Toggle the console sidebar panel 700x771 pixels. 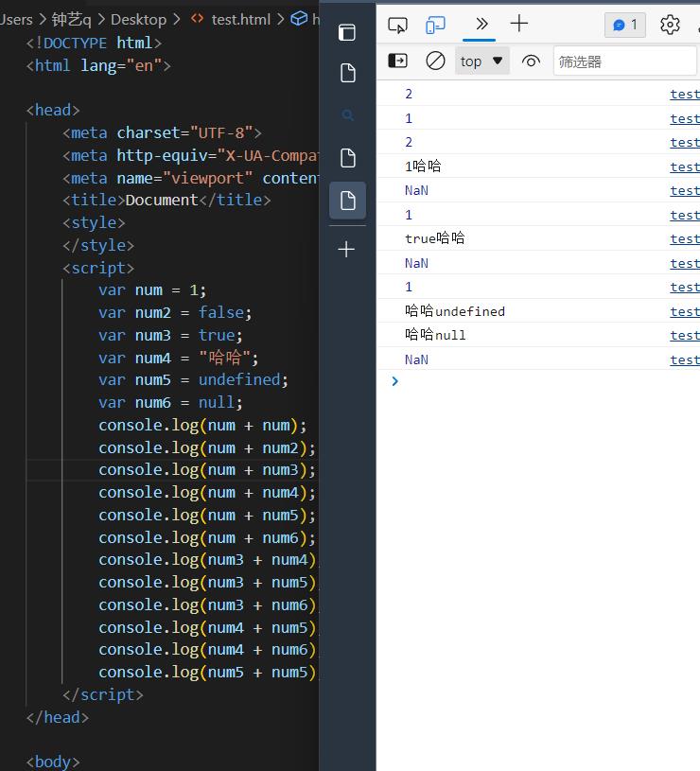click(397, 61)
